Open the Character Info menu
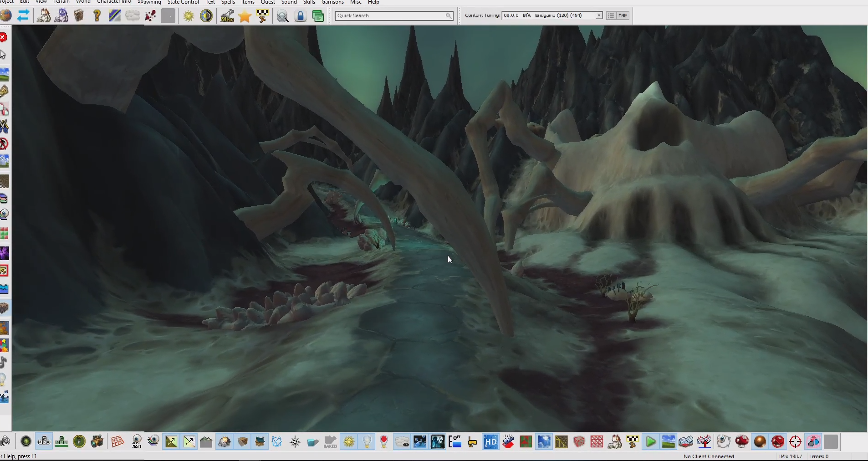 click(x=114, y=2)
